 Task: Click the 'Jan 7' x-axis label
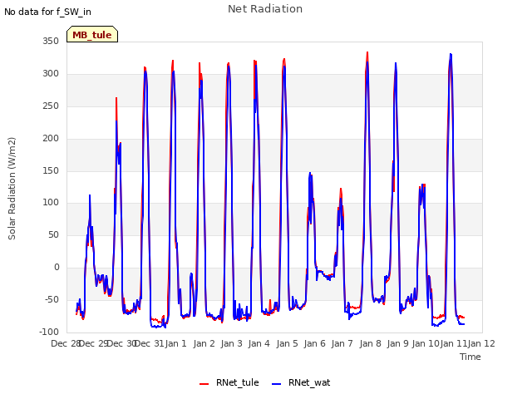pyautogui.click(x=342, y=343)
